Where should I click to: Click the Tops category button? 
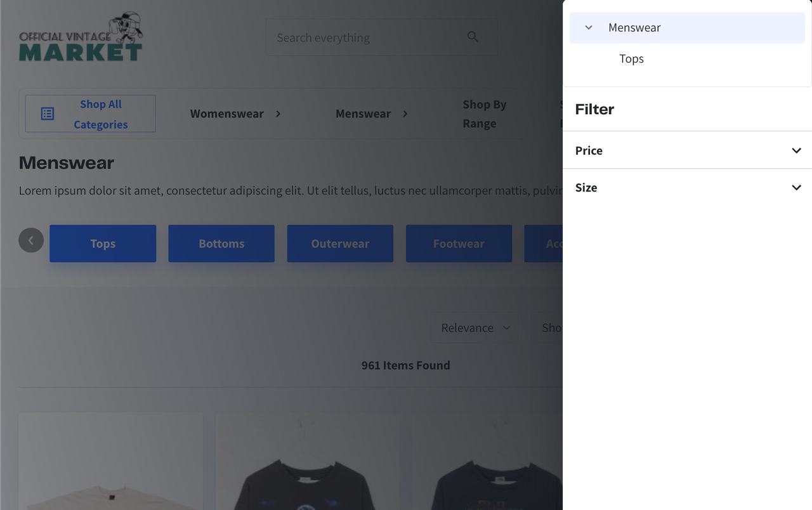(103, 244)
